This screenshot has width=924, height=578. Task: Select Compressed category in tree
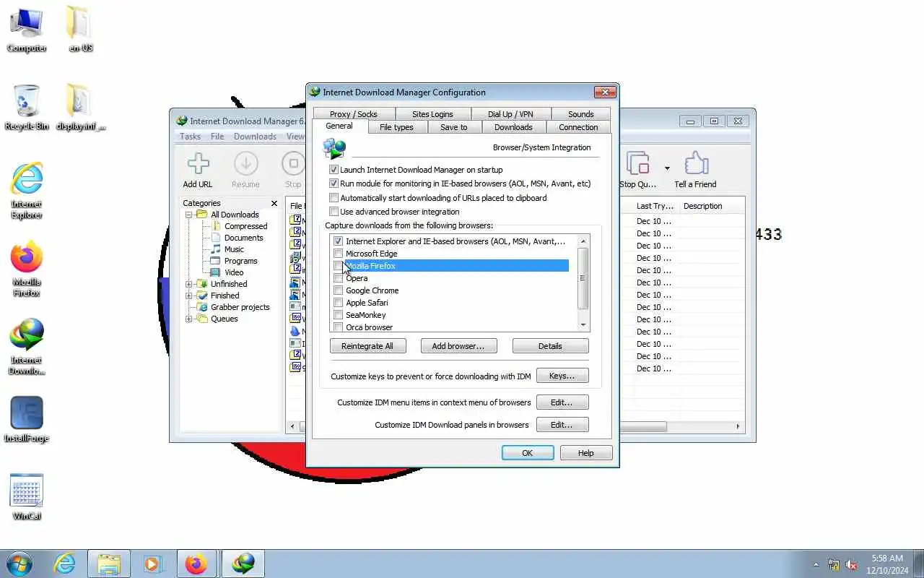(x=245, y=226)
